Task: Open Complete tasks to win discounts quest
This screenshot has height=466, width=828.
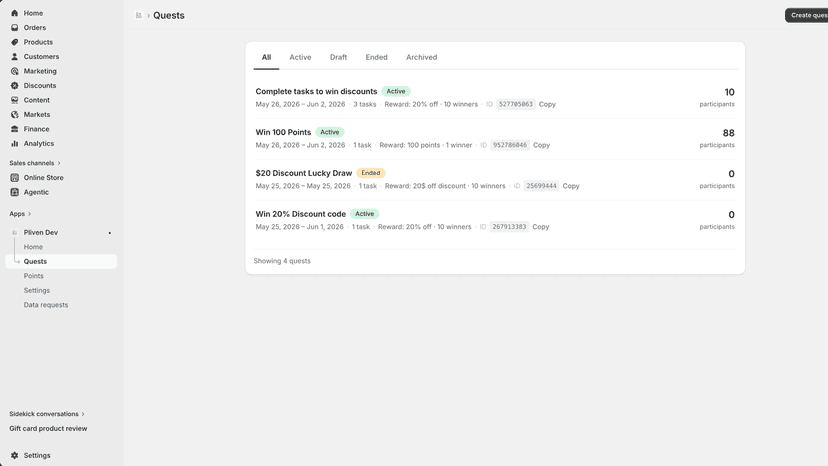Action: [316, 91]
